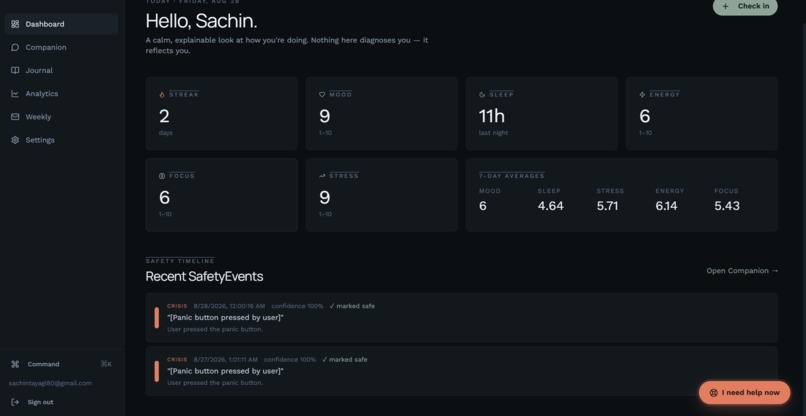Viewport: 806px width, 416px height.
Task: Open the Command palette
Action: (61, 364)
